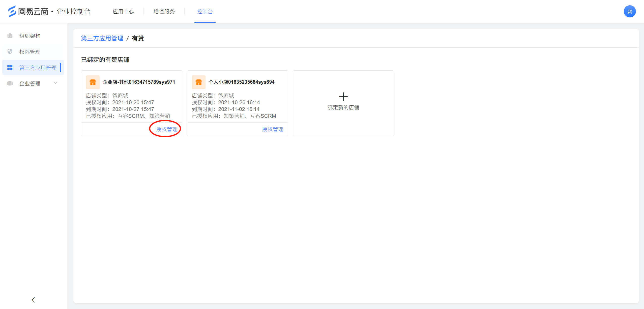Click 已授权应用: 知策营销、互客SCRM text
Viewport: 644px width, 309px height.
[x=234, y=116]
